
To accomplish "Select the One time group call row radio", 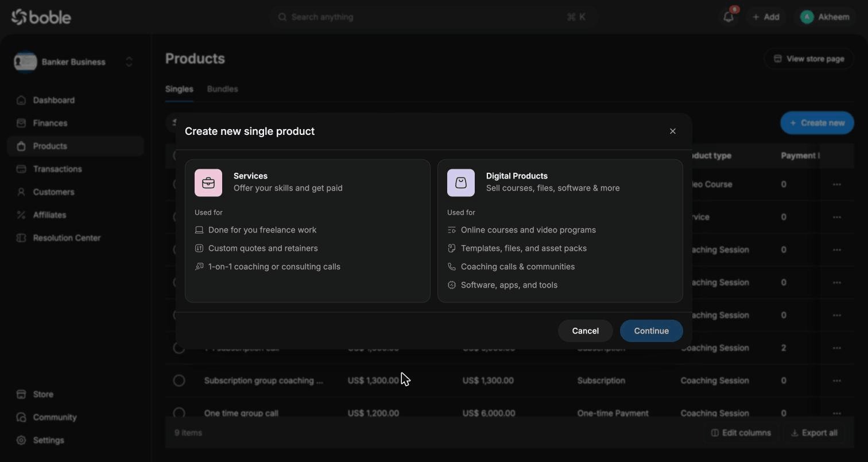I will (179, 413).
